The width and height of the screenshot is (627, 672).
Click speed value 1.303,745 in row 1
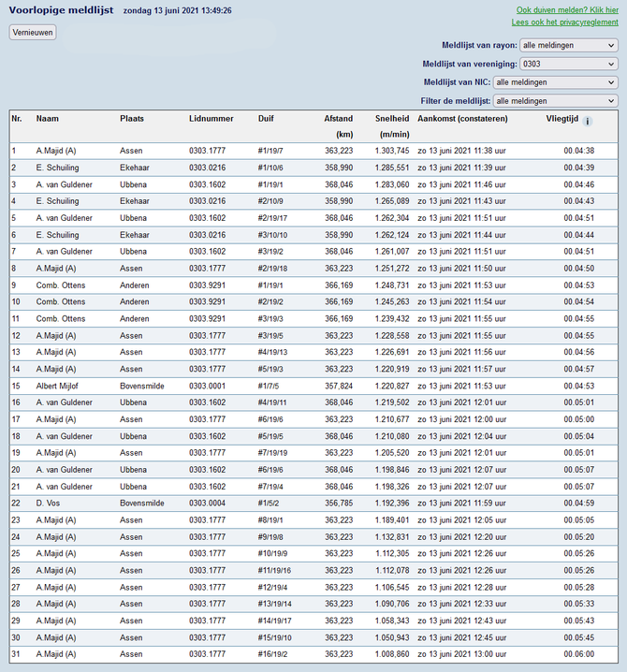(392, 151)
